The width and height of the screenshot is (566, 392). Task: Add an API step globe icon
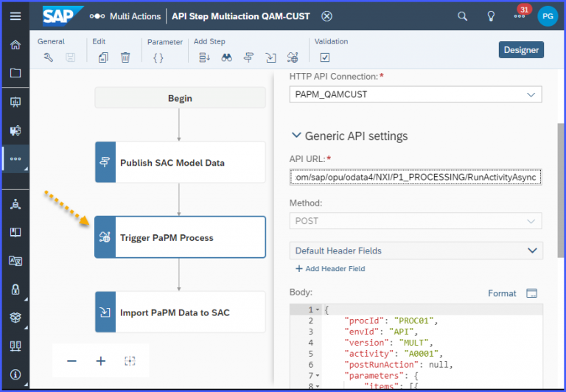coord(293,57)
